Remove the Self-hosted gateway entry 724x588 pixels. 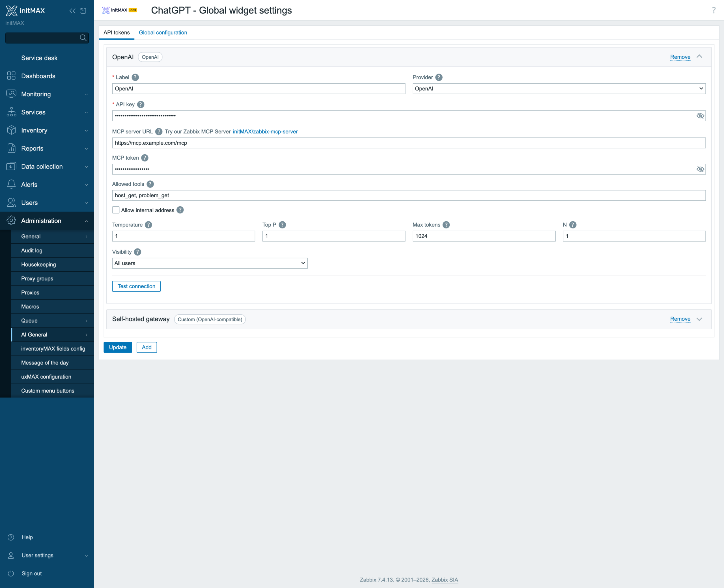680,319
